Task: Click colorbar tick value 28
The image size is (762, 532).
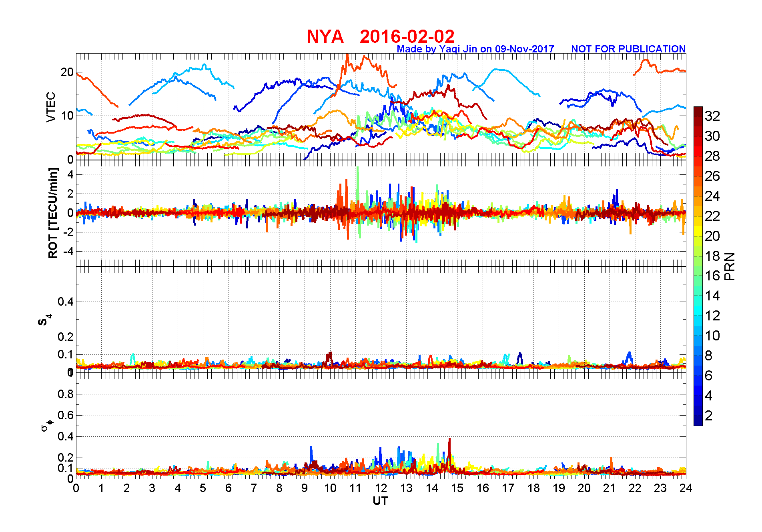Action: click(x=712, y=156)
